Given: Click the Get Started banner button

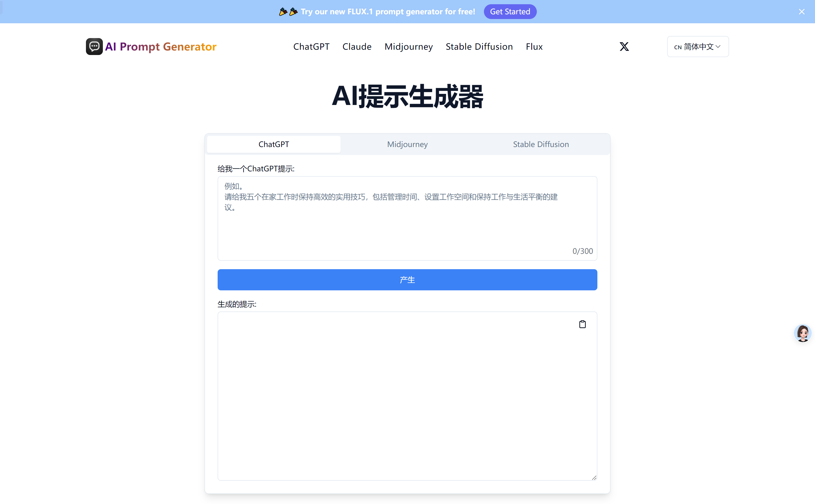Looking at the screenshot, I should click(510, 12).
